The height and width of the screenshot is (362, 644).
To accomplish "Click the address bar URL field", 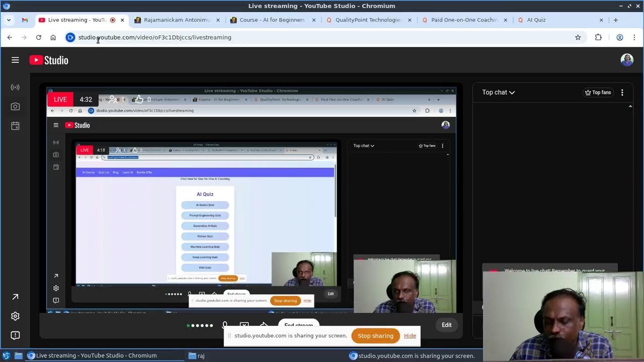I will [322, 37].
